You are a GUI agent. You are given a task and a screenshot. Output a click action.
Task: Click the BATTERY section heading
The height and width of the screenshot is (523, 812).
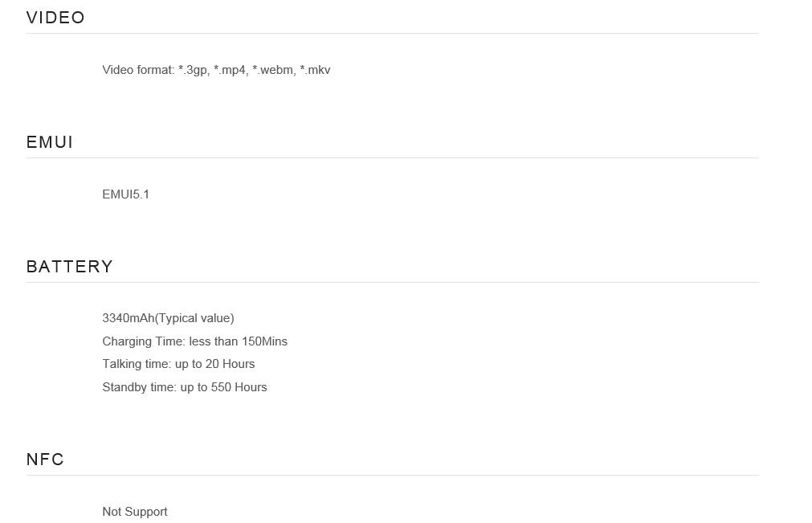coord(69,267)
